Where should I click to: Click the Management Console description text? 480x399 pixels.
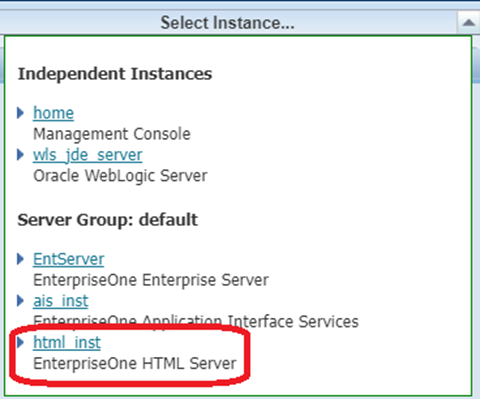[x=112, y=134]
